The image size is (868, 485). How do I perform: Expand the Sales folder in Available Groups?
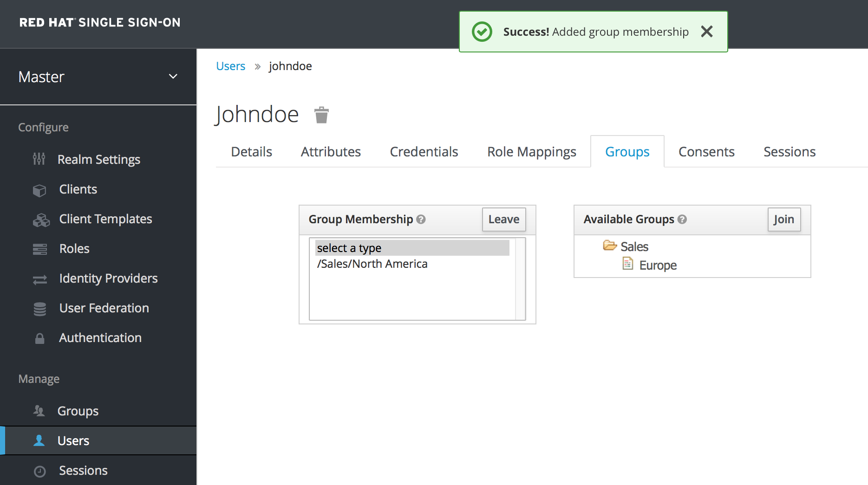(x=609, y=246)
